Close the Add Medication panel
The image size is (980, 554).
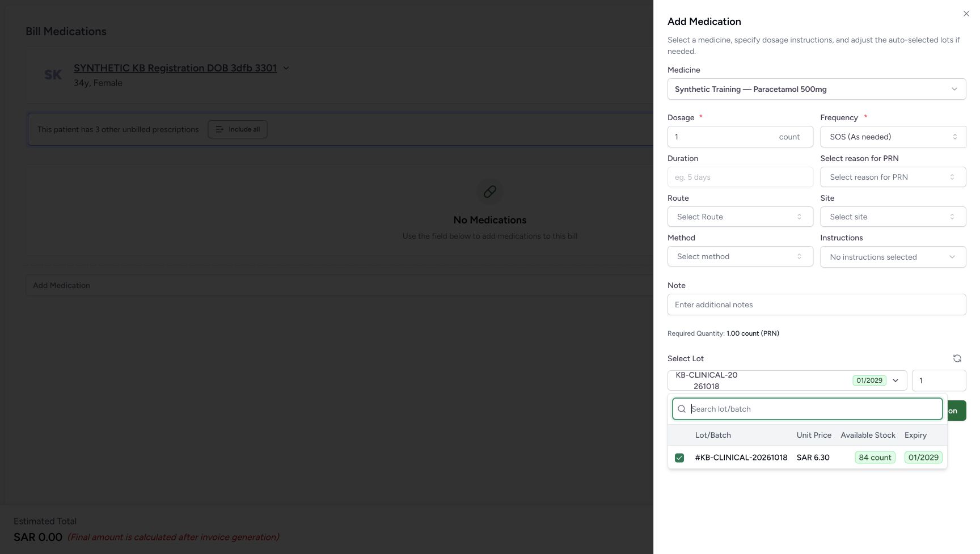tap(966, 14)
